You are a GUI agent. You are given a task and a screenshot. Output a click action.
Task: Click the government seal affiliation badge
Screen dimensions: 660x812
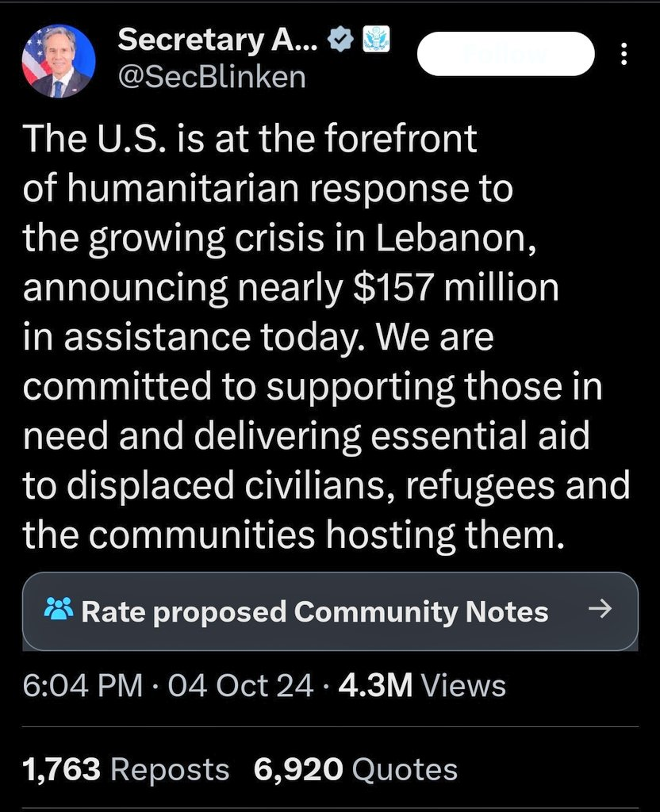[374, 40]
